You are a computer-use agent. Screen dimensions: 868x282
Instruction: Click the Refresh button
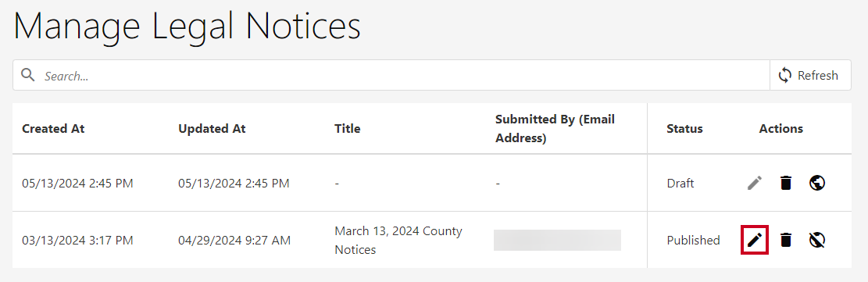(x=810, y=75)
